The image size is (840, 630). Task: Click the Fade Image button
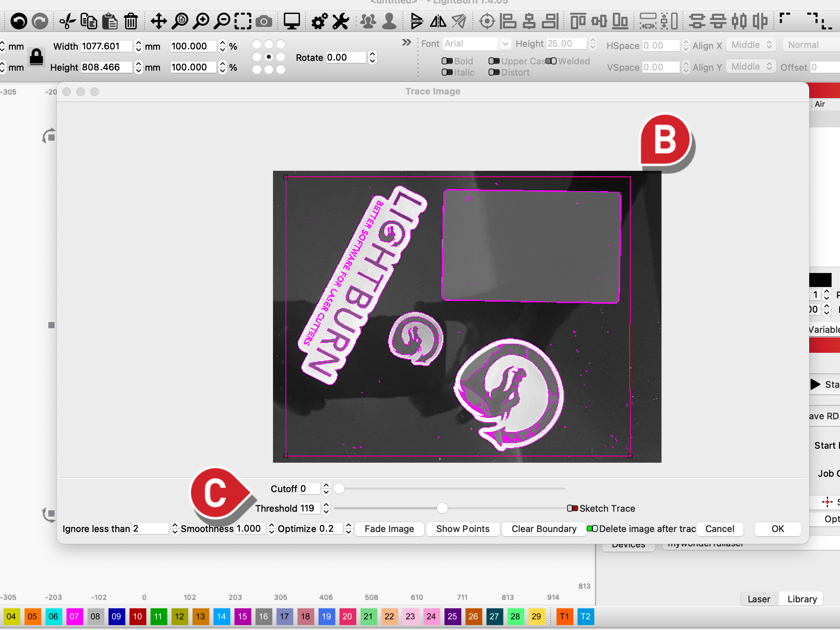tap(389, 528)
